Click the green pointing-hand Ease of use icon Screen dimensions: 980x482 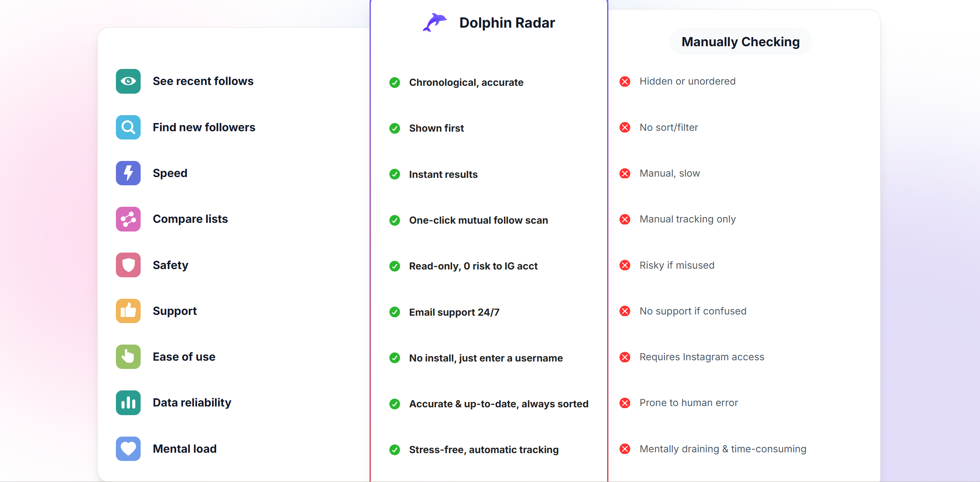pyautogui.click(x=128, y=357)
